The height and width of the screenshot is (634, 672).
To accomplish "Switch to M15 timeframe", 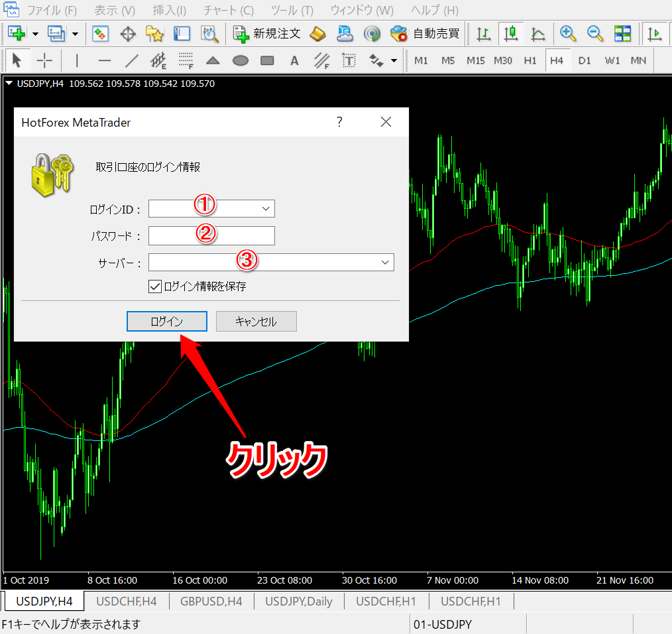I will pos(476,60).
